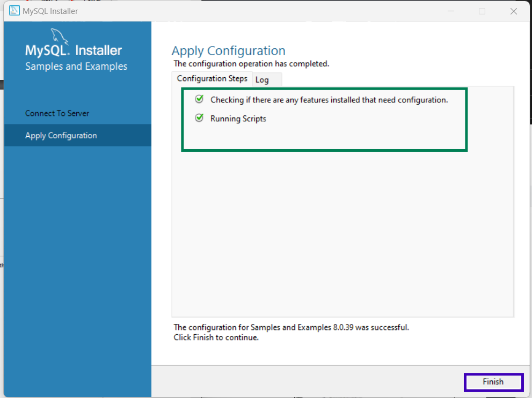The image size is (532, 398).
Task: Click the 'Samples and Examples 8.0.39 was successful' message
Action: point(291,328)
